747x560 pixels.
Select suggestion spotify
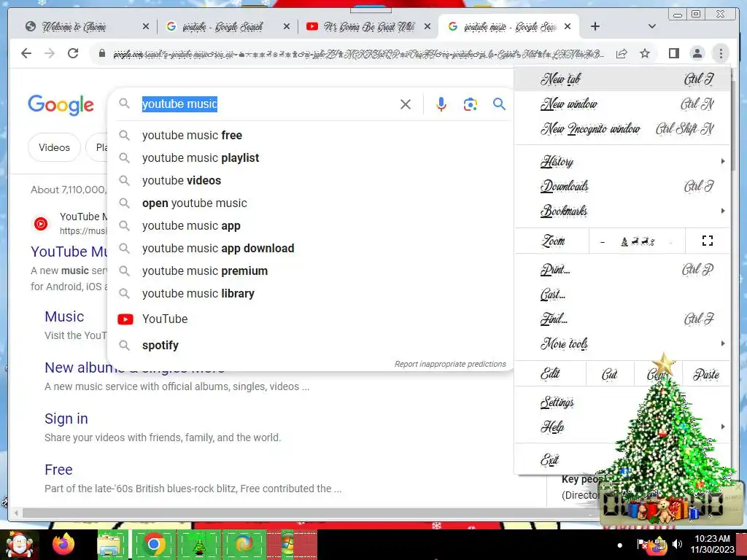(x=160, y=345)
